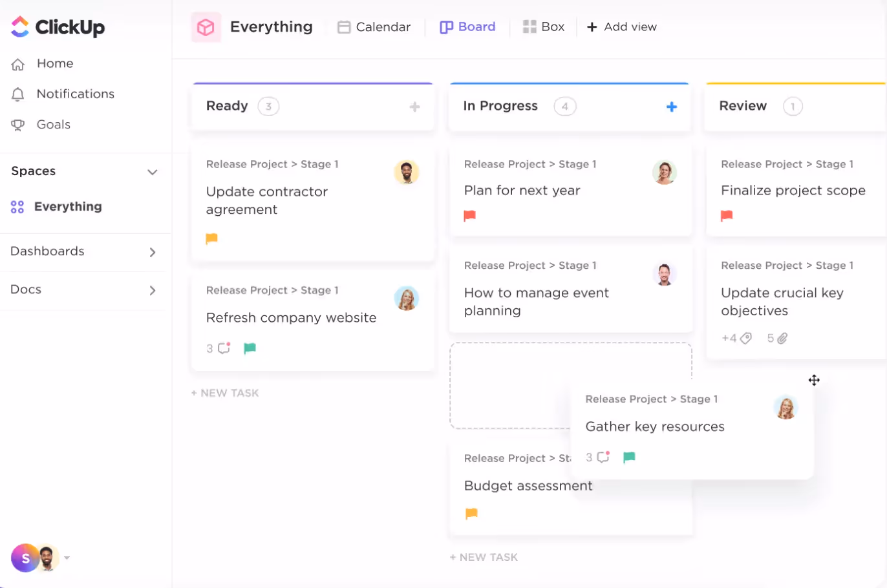This screenshot has height=588, width=887.
Task: Open the Refresh company website card
Action: pyautogui.click(x=314, y=320)
